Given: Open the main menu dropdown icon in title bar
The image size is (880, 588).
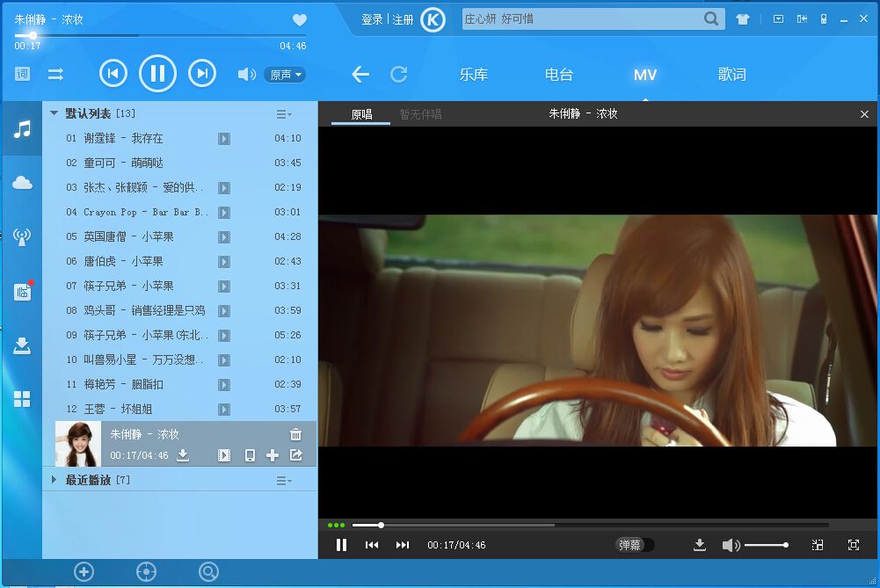Looking at the screenshot, I should (778, 19).
